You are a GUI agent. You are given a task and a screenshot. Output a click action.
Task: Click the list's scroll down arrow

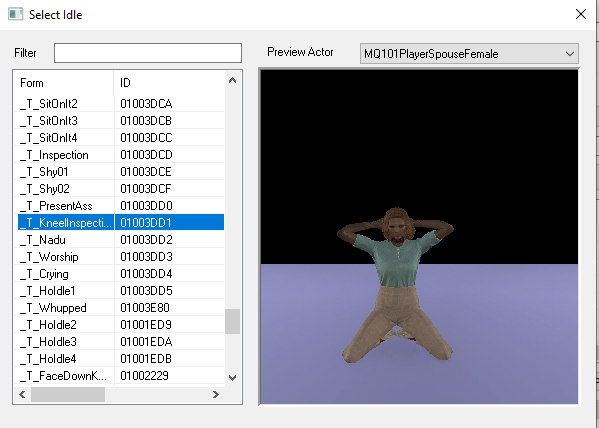[232, 378]
